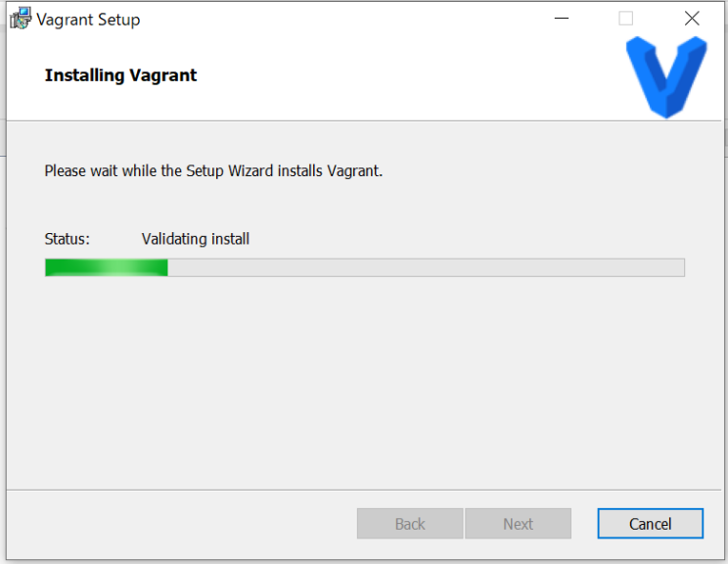Click the "Validating install" status text
The width and height of the screenshot is (728, 564).
(196, 239)
